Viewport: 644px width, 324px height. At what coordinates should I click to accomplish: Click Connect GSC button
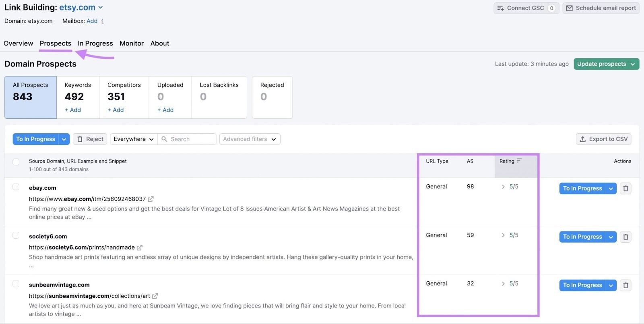click(526, 8)
